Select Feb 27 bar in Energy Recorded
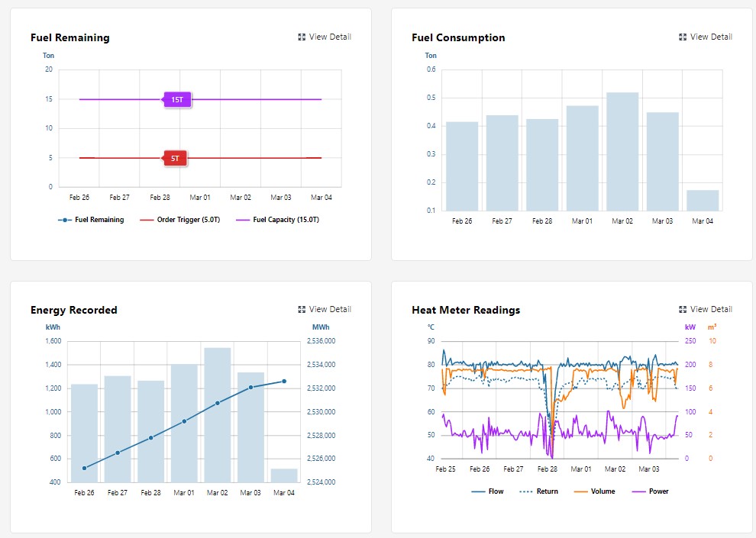Viewport: 756px width, 538px height. [118, 429]
